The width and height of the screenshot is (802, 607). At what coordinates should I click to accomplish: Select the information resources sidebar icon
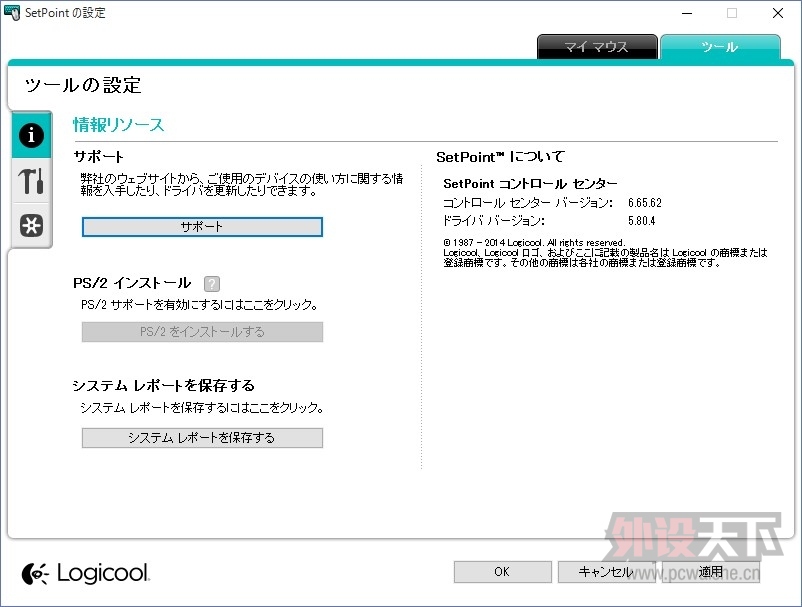pos(31,135)
